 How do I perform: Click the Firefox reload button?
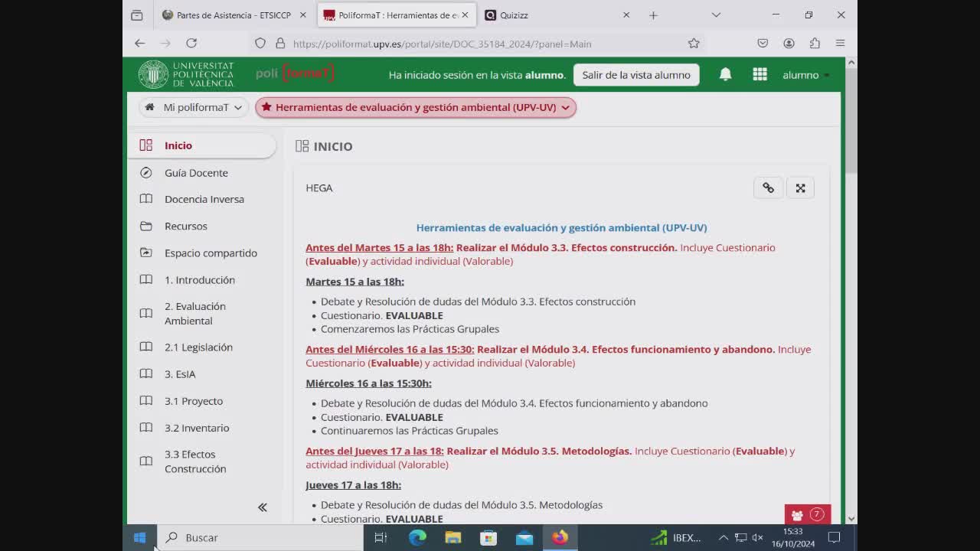(x=191, y=44)
